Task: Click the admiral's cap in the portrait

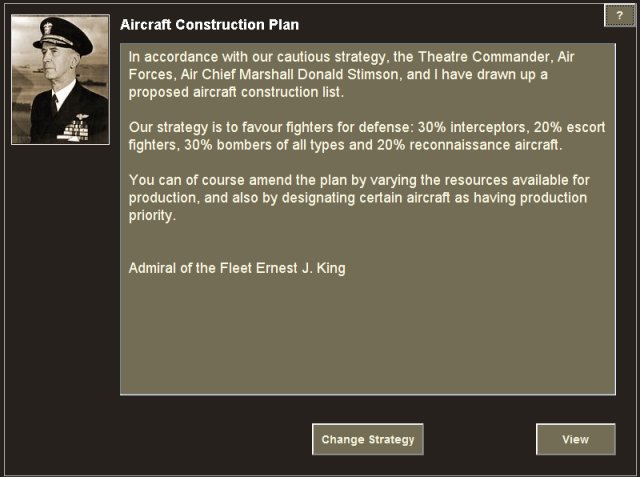Action: coord(62,36)
